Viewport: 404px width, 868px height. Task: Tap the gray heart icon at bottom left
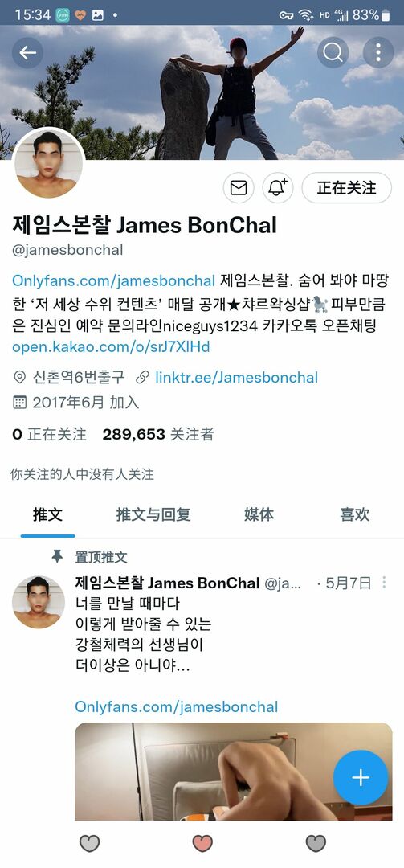tap(90, 843)
